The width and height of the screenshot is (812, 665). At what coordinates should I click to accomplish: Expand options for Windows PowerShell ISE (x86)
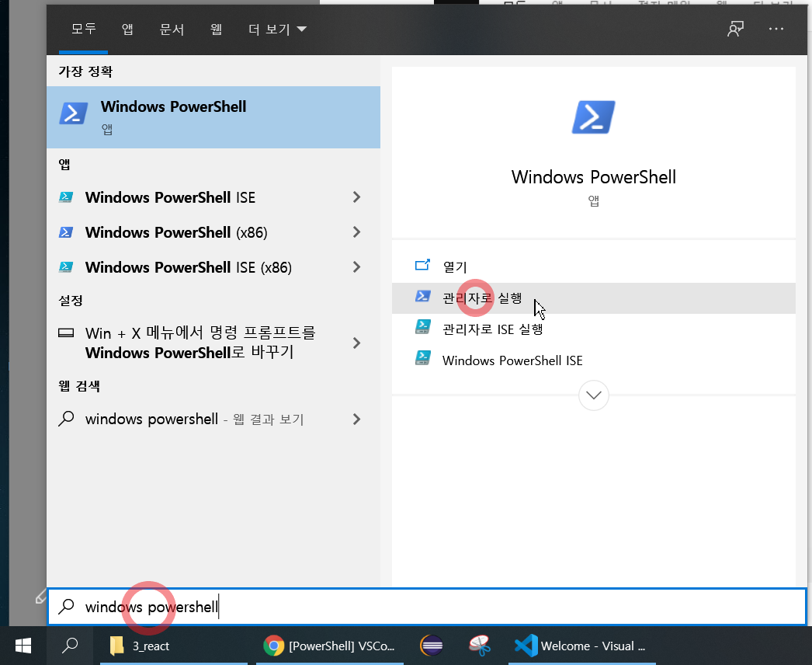point(356,267)
